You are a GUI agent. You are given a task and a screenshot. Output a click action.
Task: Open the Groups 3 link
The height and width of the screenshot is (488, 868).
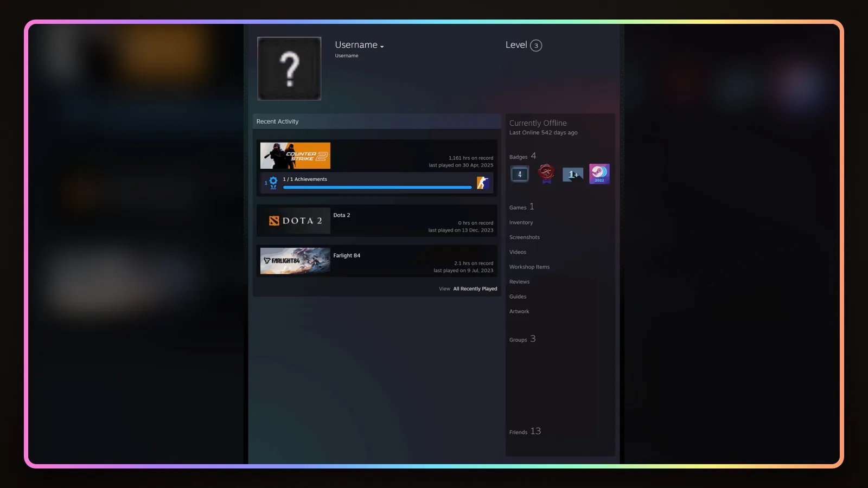522,339
